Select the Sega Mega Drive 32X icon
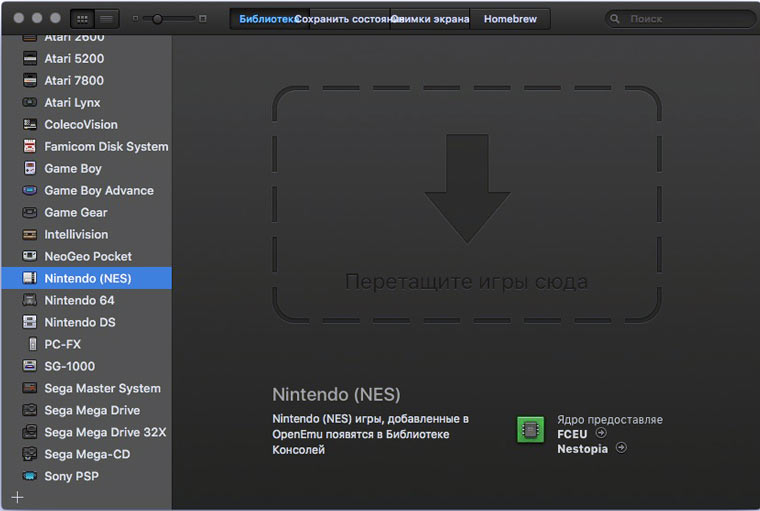The width and height of the screenshot is (760, 511). point(30,431)
